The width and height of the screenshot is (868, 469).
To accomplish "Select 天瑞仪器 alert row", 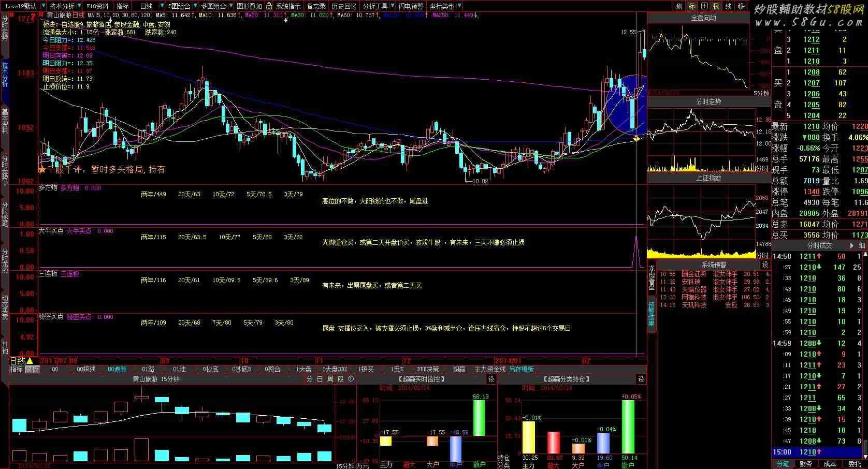I will click(x=714, y=289).
